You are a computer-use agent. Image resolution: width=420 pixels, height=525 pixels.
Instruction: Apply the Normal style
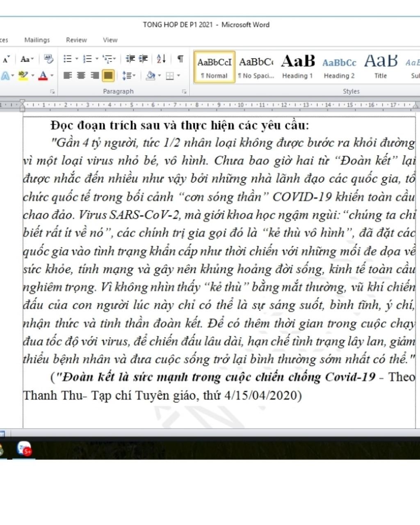pos(215,67)
